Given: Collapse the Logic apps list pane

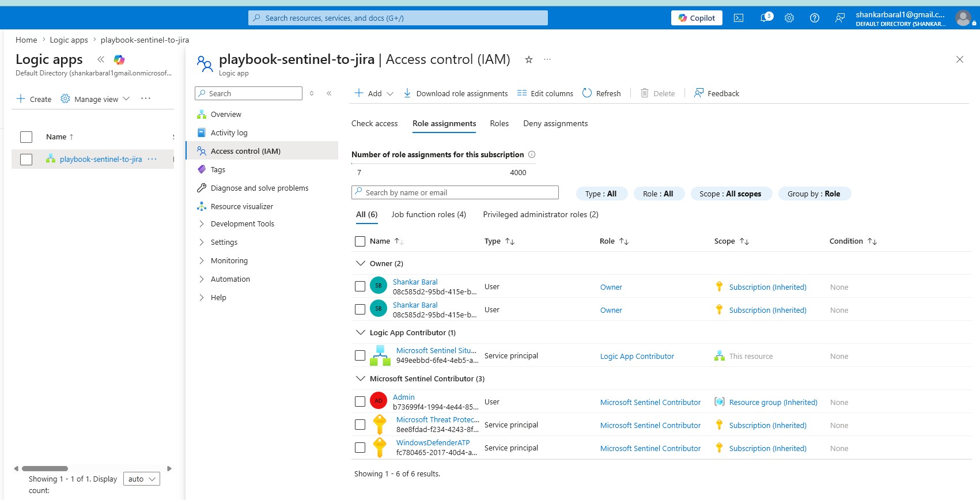Looking at the screenshot, I should (101, 59).
